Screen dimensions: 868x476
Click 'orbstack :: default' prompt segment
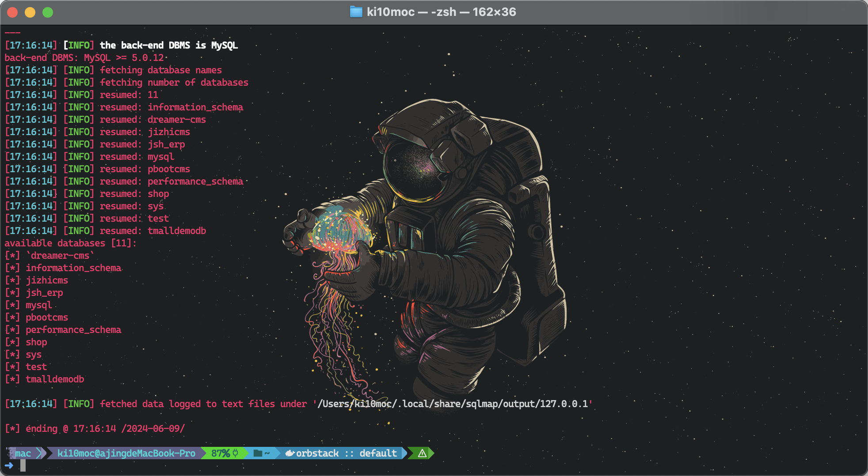346,453
